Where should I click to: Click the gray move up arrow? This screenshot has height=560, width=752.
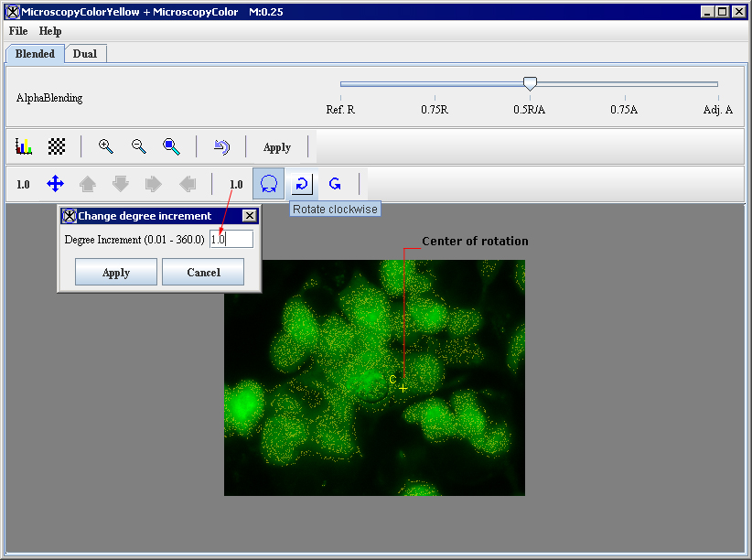tap(88, 184)
